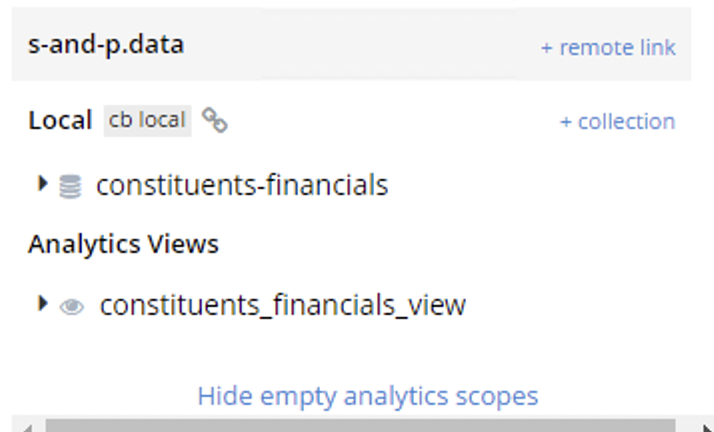
Task: Click the horizontal scrollbar thumb
Action: tap(360, 426)
